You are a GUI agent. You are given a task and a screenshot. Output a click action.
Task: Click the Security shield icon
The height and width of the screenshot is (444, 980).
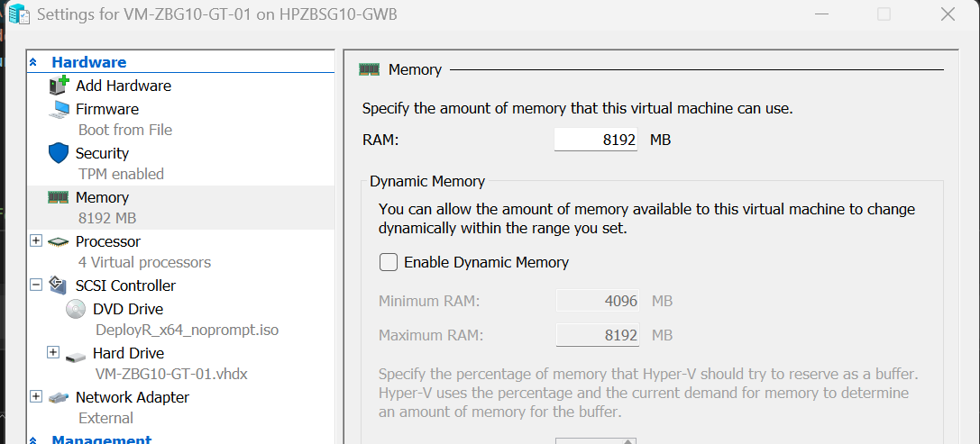click(x=58, y=153)
